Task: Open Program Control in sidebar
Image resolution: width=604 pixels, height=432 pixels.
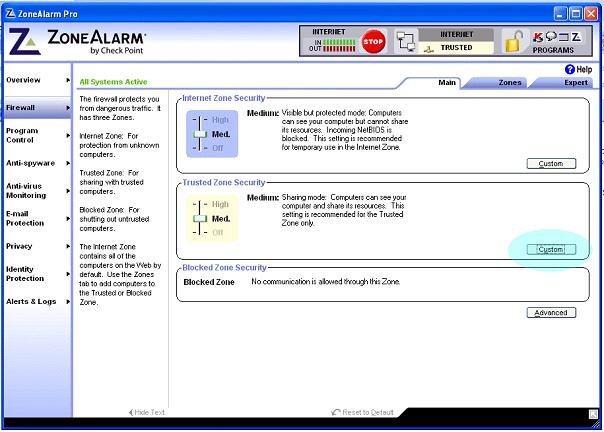Action: 22,135
